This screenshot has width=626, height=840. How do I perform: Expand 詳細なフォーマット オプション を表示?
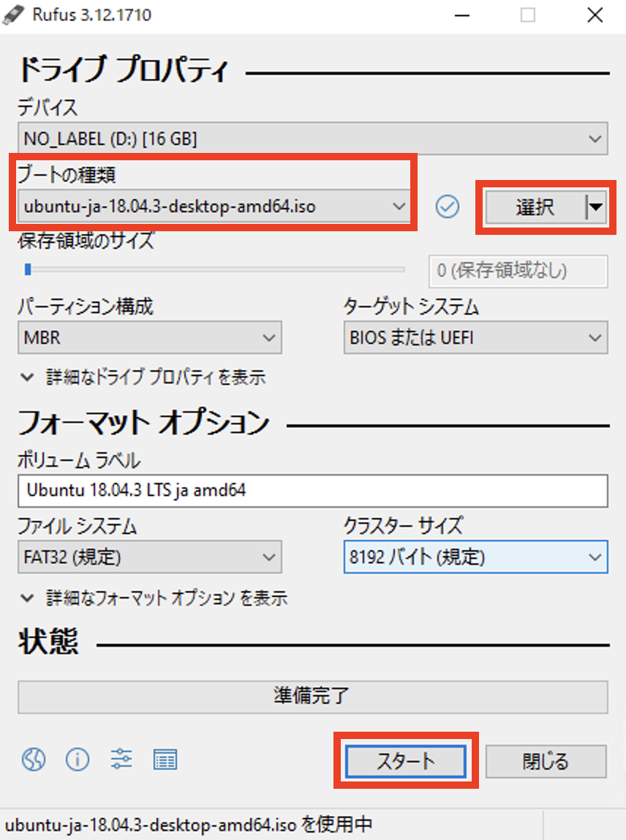[154, 598]
